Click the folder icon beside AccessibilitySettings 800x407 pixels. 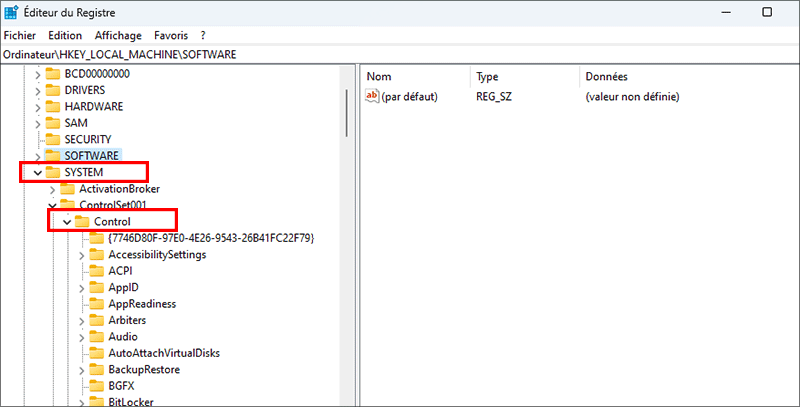click(97, 254)
